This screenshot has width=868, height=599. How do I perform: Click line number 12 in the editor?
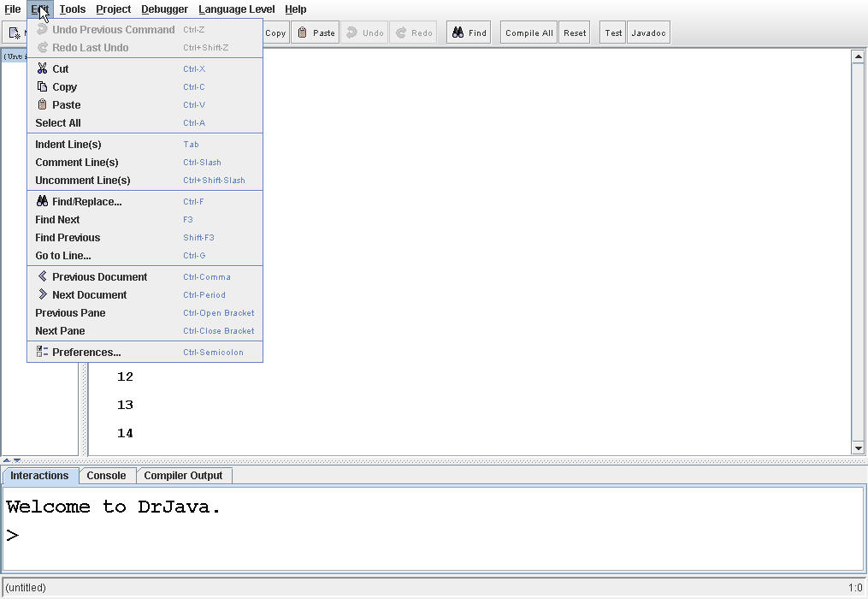(125, 377)
